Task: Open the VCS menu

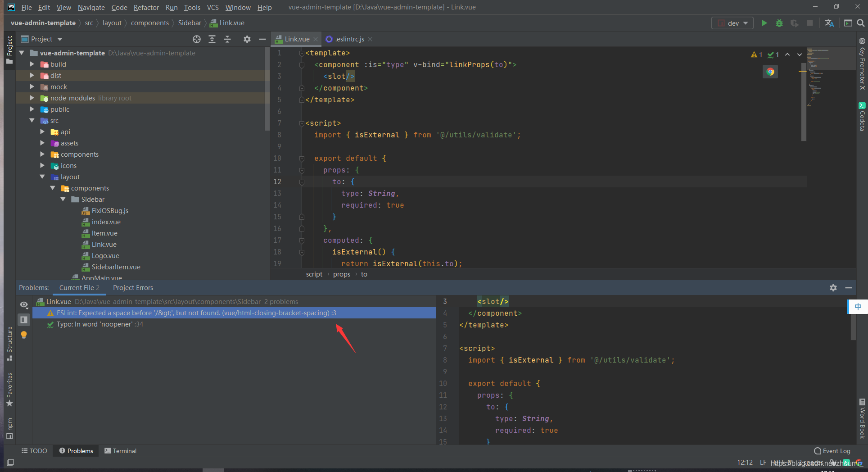Action: [x=212, y=8]
